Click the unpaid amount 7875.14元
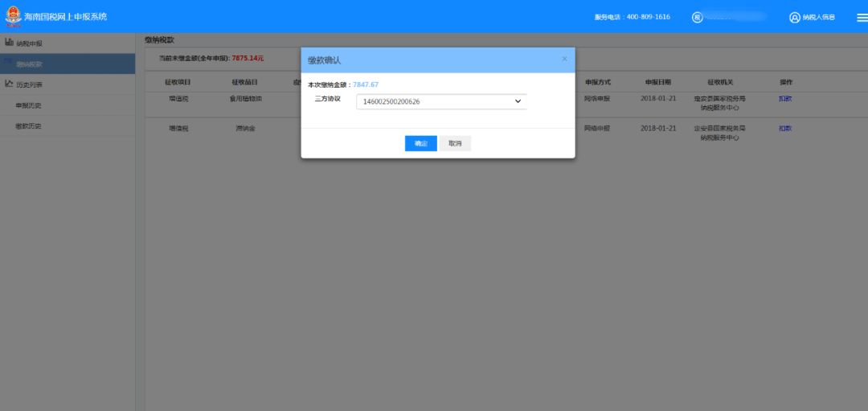 [248, 58]
